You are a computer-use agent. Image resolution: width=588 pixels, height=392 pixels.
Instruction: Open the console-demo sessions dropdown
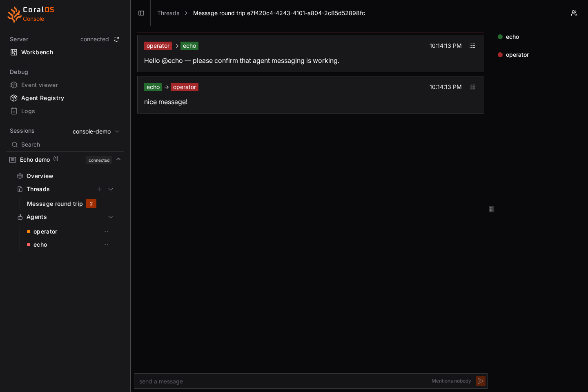pos(96,131)
